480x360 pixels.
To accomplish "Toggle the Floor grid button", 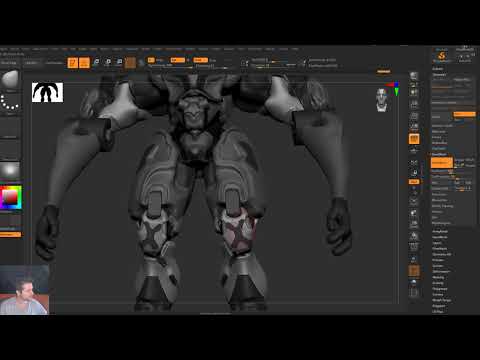I will [x=414, y=151].
